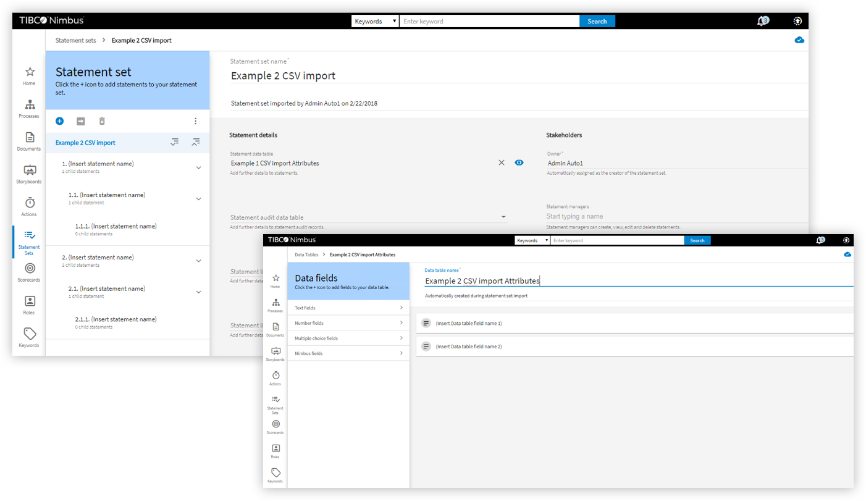Click the keyword search box in the Data Tables window
This screenshot has width=866, height=504.
pos(617,240)
